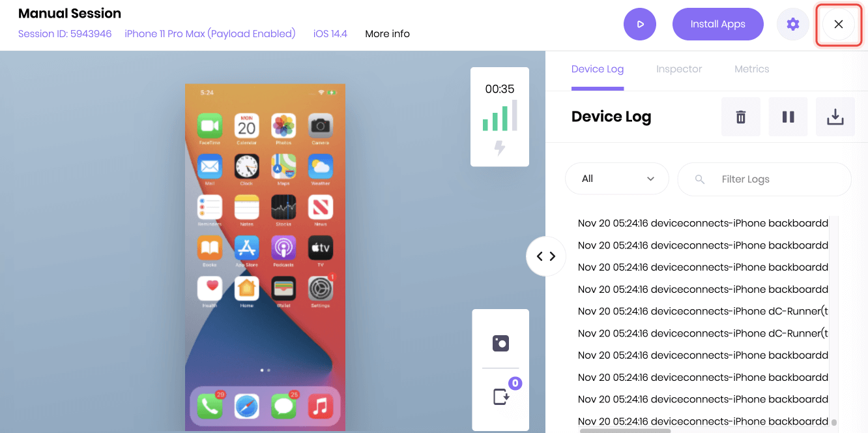This screenshot has height=433, width=868.
Task: Clear the device log with trash icon
Action: tap(741, 117)
